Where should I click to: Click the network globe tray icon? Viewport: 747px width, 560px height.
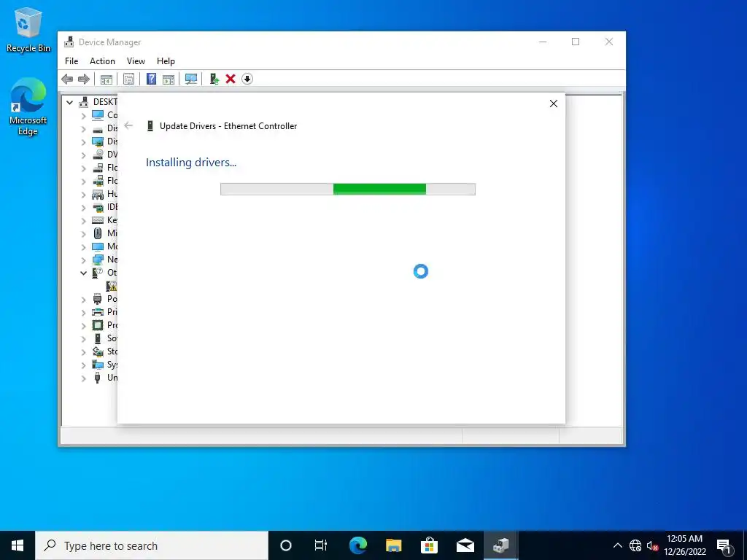point(635,545)
